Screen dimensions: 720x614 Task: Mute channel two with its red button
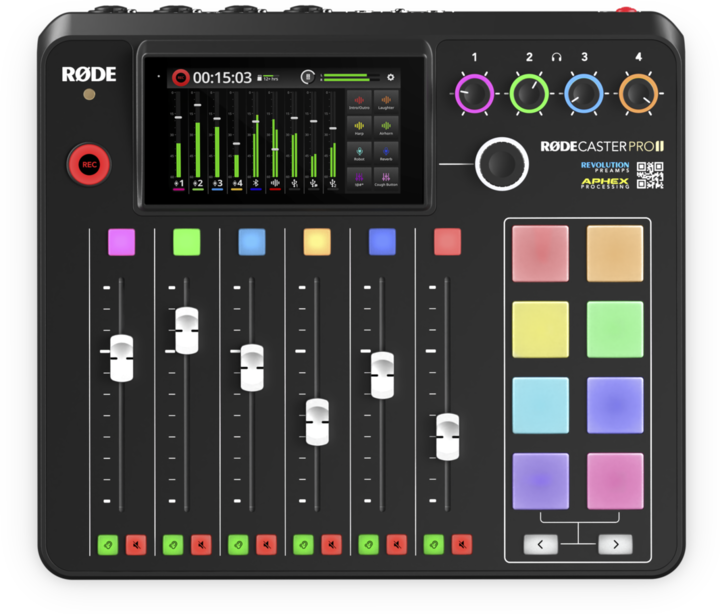click(201, 545)
